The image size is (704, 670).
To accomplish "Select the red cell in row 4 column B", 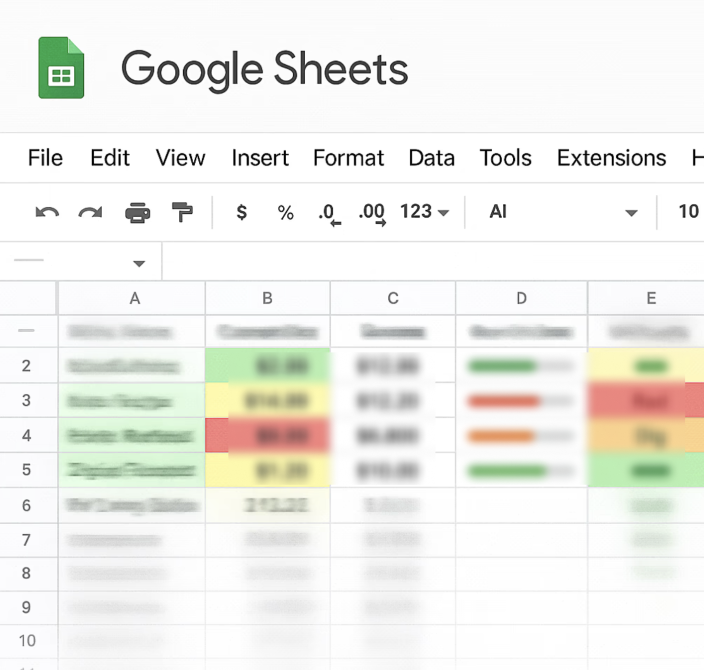I will 268,435.
